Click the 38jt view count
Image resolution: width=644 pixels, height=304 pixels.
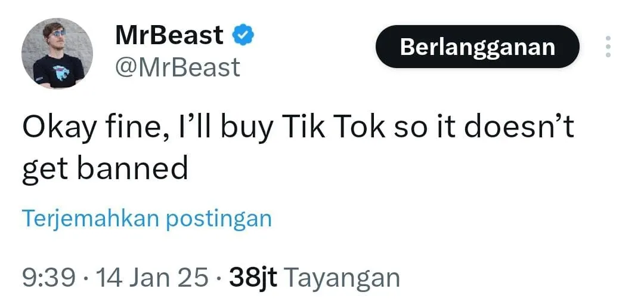pyautogui.click(x=253, y=277)
